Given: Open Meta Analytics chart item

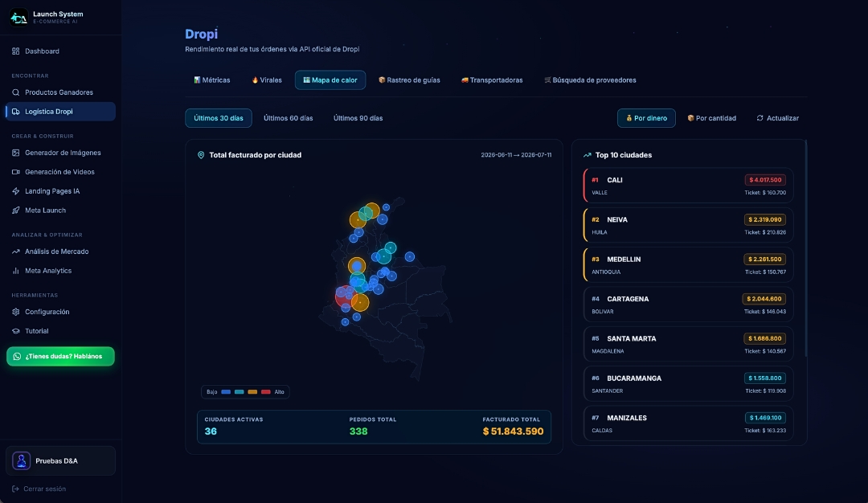Looking at the screenshot, I should pyautogui.click(x=60, y=271).
